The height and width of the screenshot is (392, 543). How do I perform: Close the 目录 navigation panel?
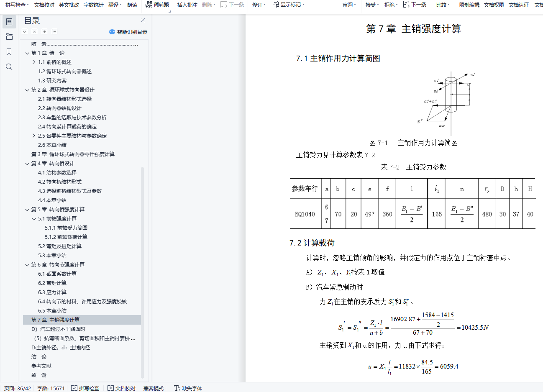tap(143, 20)
